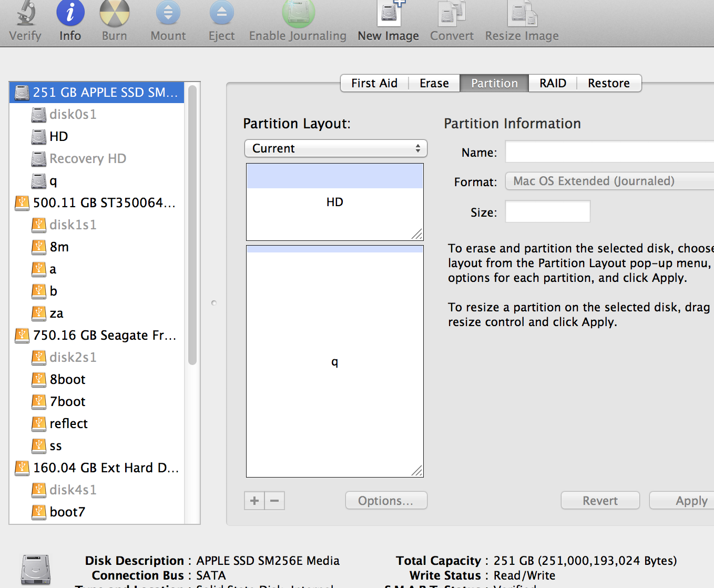
Task: Select the q partition in layout diagram
Action: pyautogui.click(x=335, y=362)
